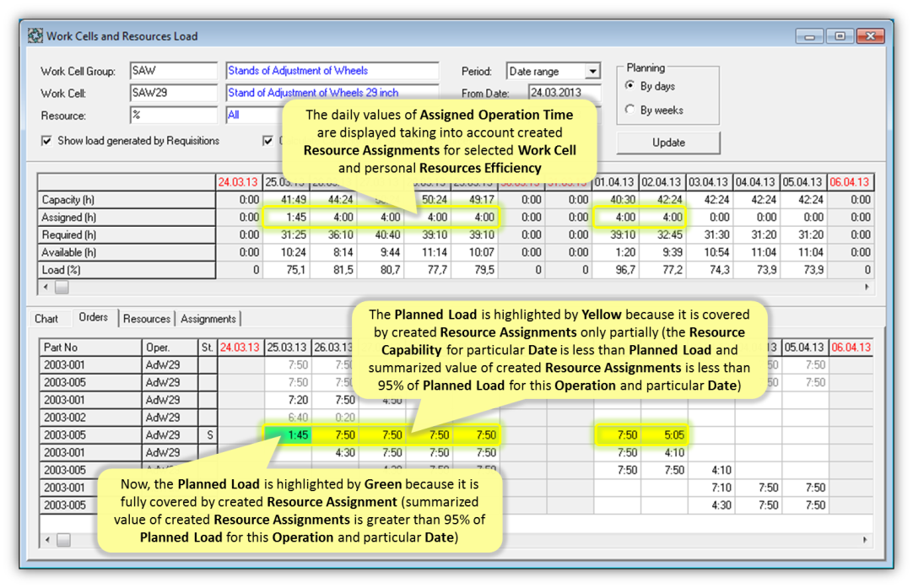Click the 7:10 cell in the Orders grid
Image resolution: width=913 pixels, height=588 pixels.
click(711, 488)
